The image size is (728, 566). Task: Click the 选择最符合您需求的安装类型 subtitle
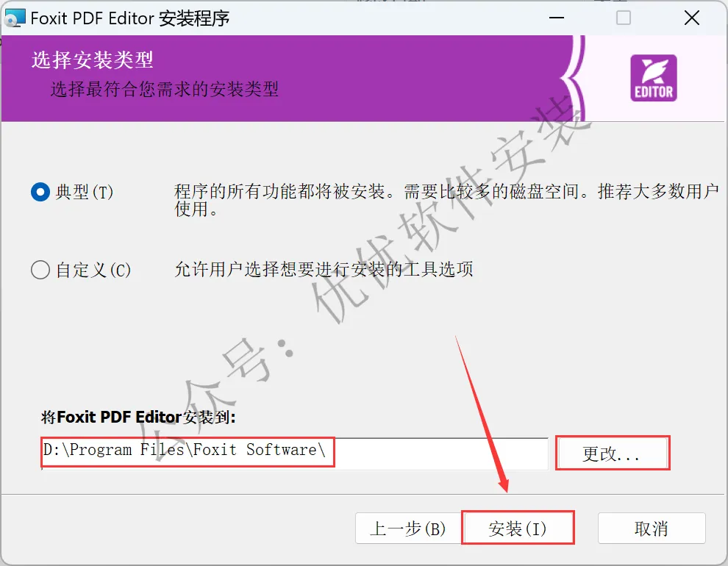[165, 89]
